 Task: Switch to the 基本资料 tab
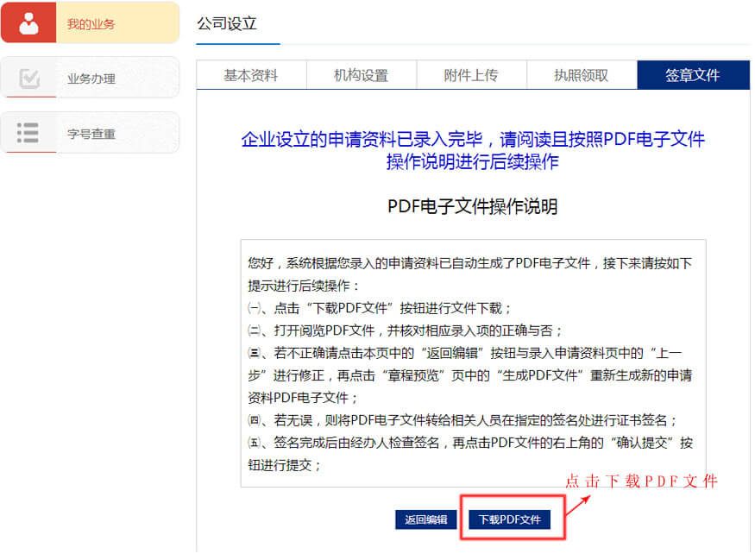252,75
